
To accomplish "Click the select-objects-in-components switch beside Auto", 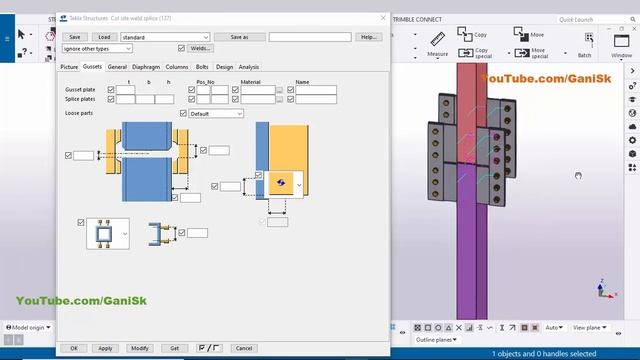I will click(535, 328).
